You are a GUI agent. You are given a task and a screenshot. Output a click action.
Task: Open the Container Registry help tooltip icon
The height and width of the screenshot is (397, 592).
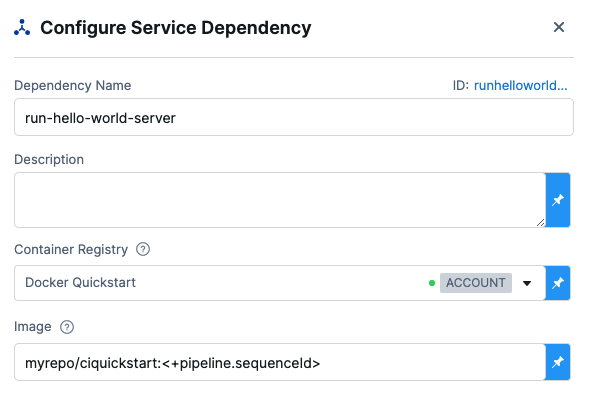point(143,249)
